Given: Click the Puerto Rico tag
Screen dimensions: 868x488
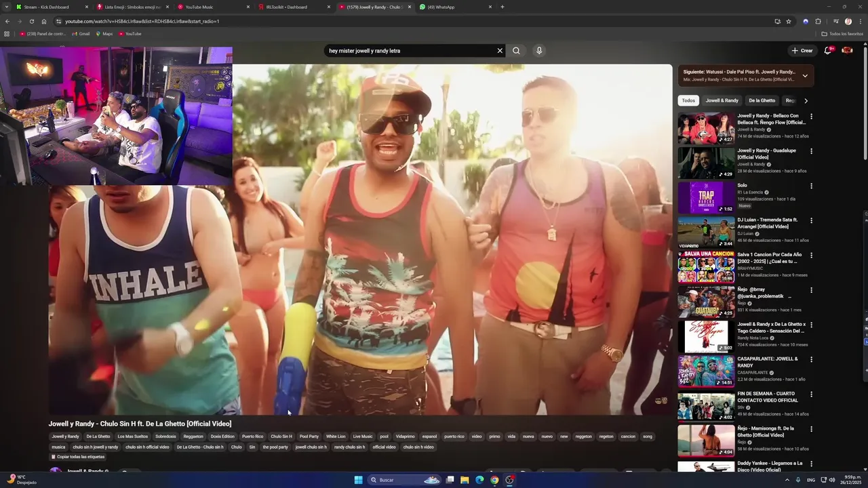Looking at the screenshot, I should coord(252,436).
